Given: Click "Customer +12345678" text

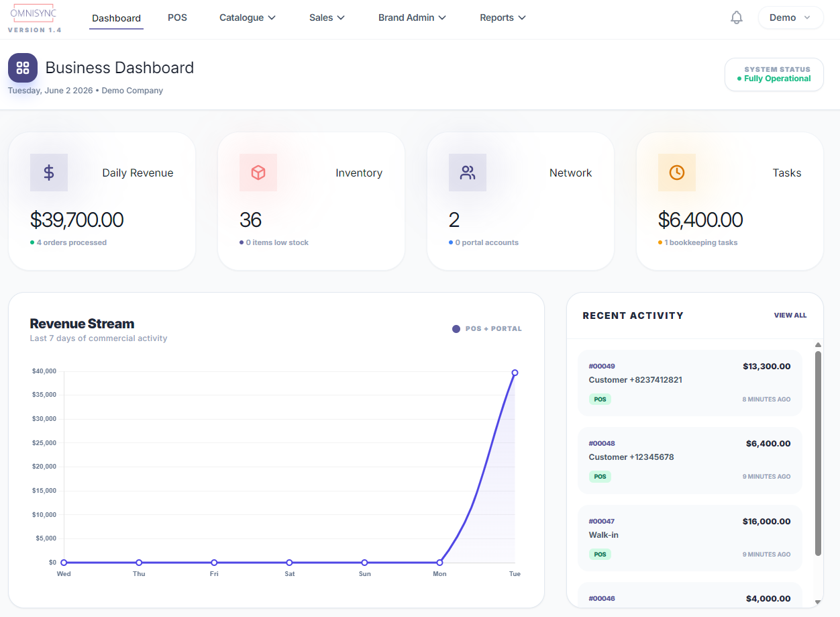Looking at the screenshot, I should tap(631, 457).
